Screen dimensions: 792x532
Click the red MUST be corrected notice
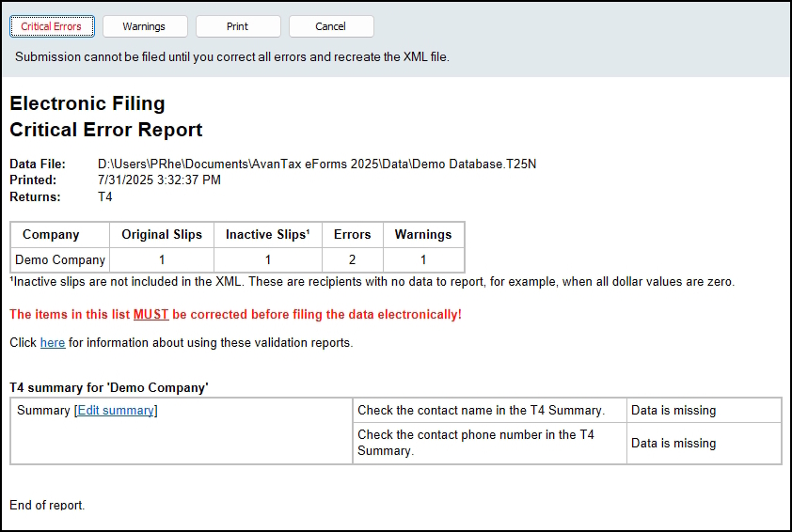(x=235, y=315)
